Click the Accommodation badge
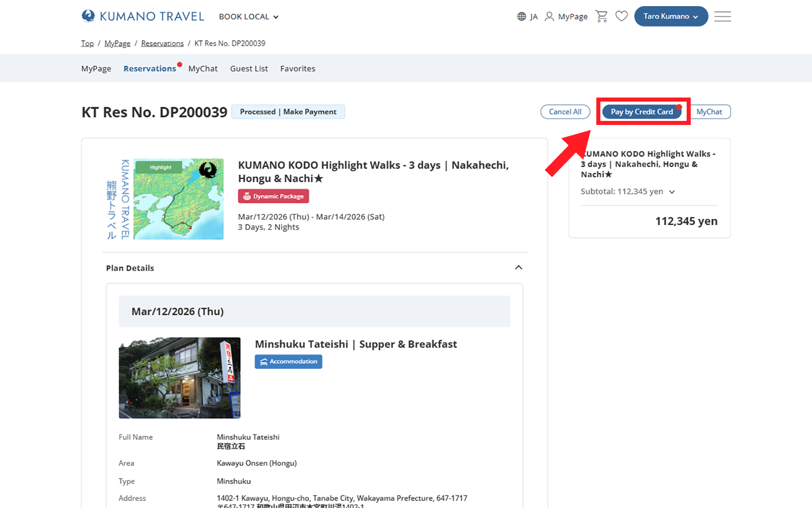812x508 pixels. [x=288, y=362]
